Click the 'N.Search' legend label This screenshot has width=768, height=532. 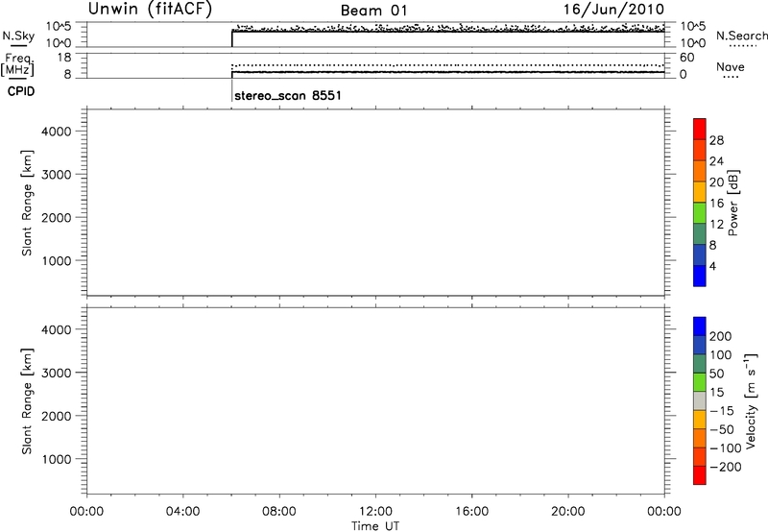[x=742, y=36]
